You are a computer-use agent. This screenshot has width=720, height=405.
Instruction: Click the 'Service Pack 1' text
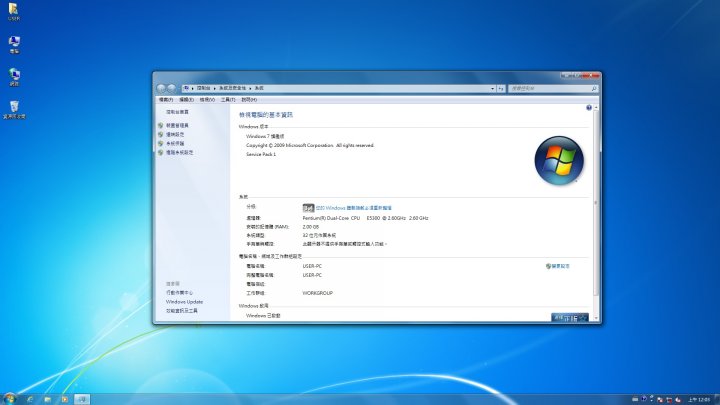pos(261,154)
